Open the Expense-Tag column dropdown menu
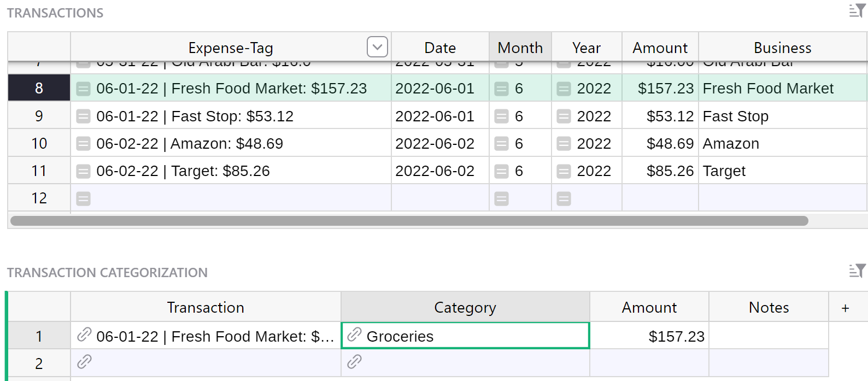 [x=377, y=47]
